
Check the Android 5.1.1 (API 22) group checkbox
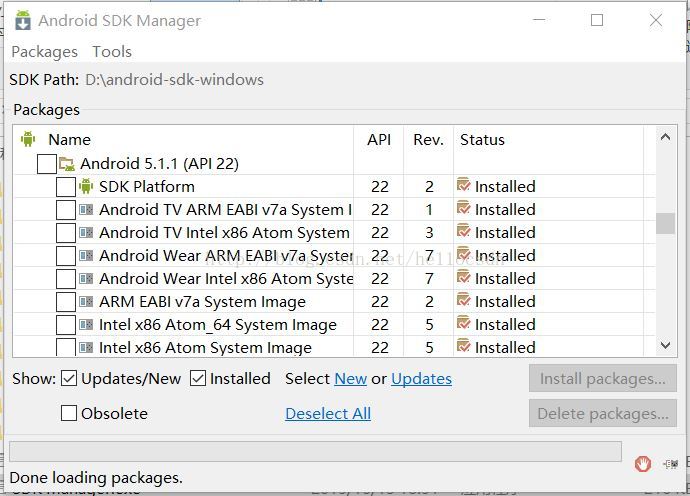pos(46,163)
